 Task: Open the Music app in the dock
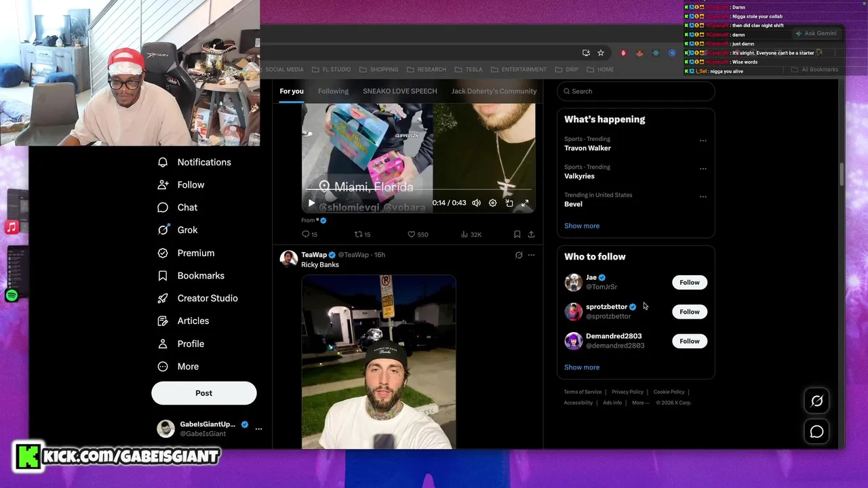[x=12, y=227]
